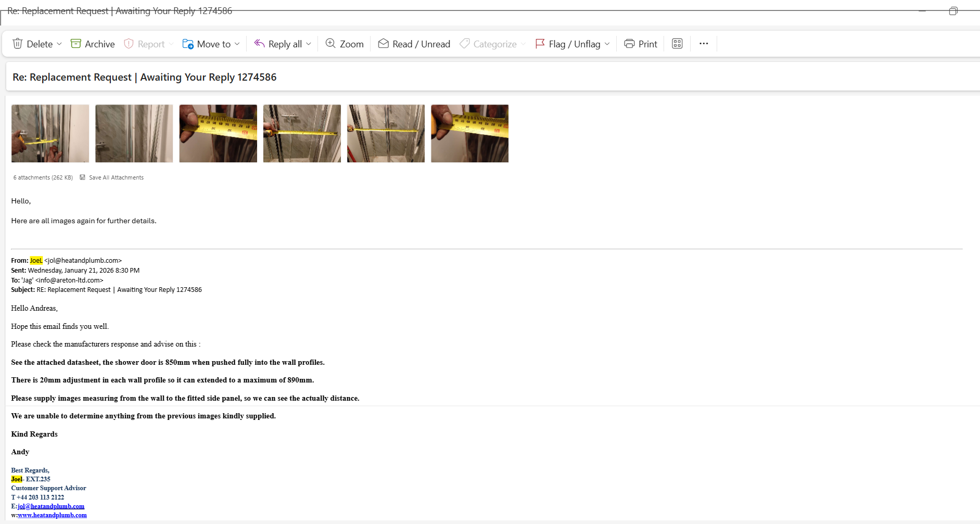Click the Delete trash icon

(x=18, y=44)
